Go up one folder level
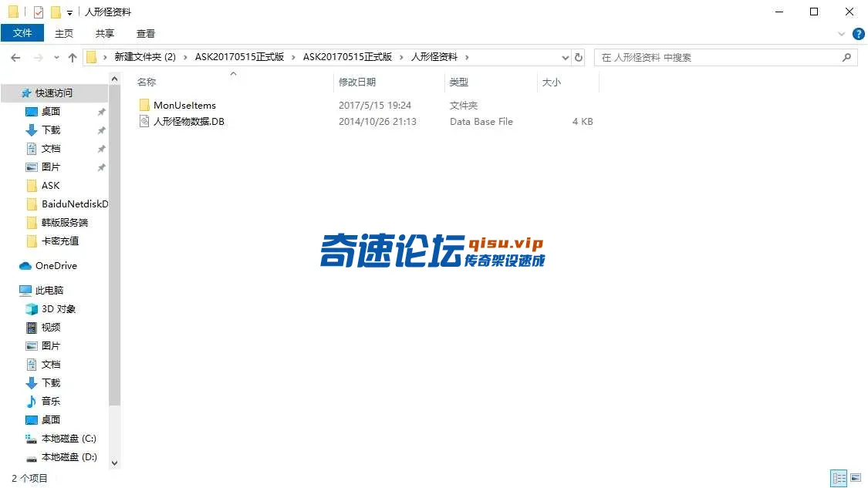 73,58
